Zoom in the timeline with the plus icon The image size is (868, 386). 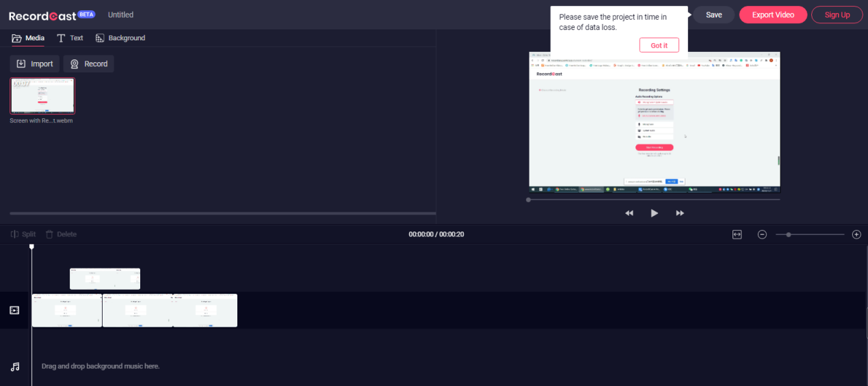click(856, 234)
